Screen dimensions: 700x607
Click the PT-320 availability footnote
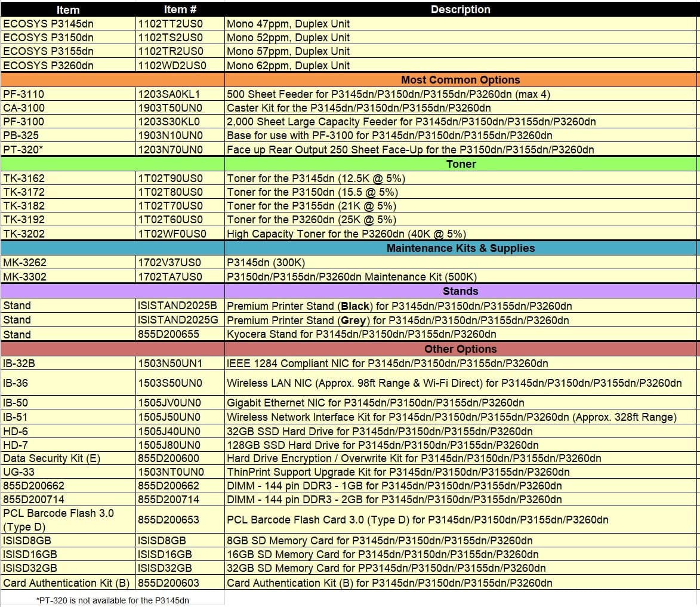(113, 600)
